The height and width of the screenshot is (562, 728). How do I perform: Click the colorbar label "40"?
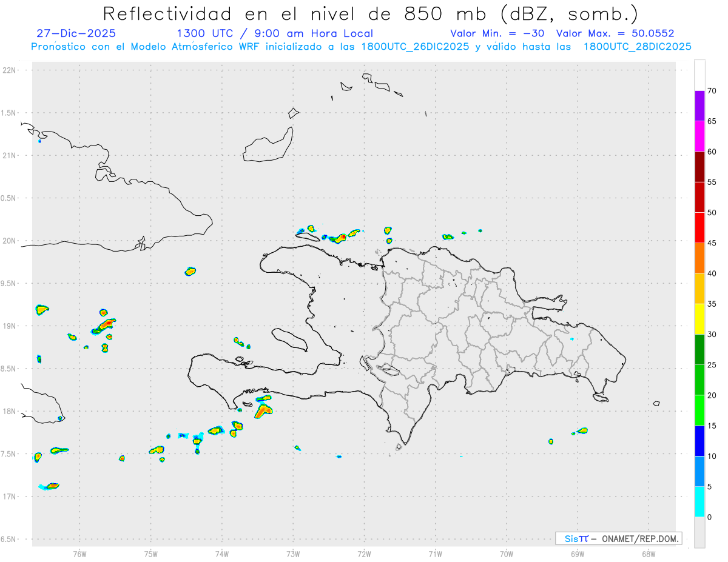pyautogui.click(x=712, y=273)
